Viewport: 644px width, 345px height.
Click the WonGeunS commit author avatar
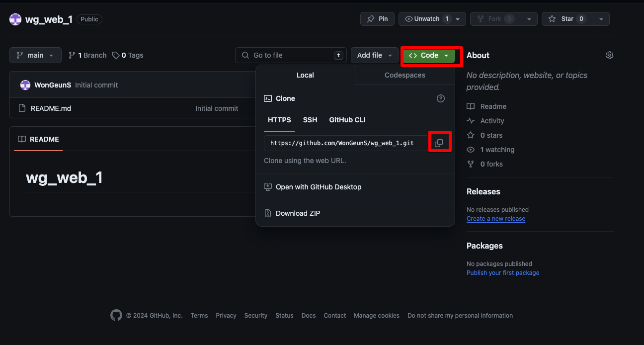pyautogui.click(x=25, y=85)
